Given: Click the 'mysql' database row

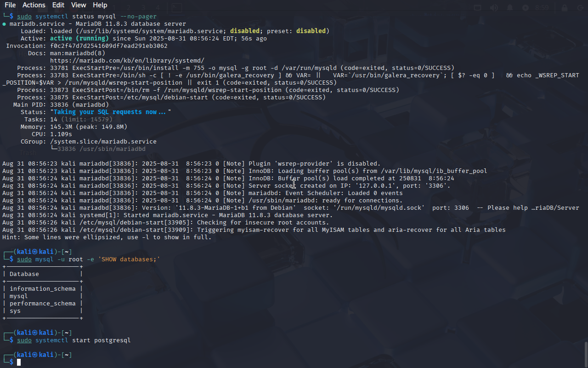Looking at the screenshot, I should 19,296.
